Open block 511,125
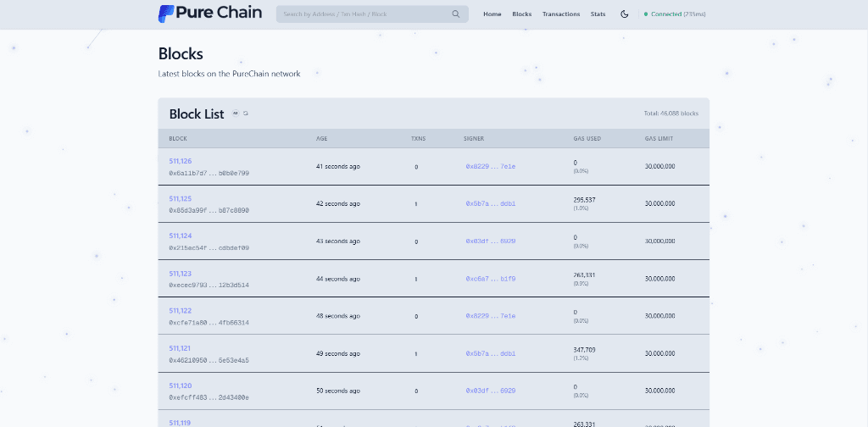868x427 pixels. [x=181, y=198]
